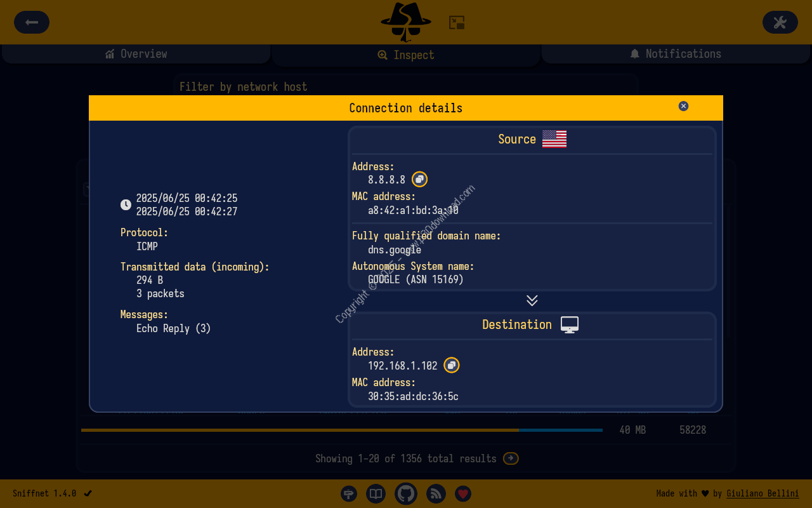
Task: Select the Inspect tab
Action: pos(406,55)
